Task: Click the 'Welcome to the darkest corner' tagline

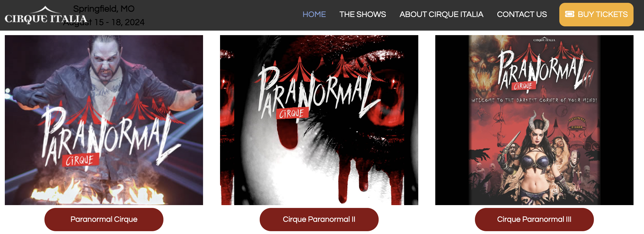Action: click(x=534, y=100)
